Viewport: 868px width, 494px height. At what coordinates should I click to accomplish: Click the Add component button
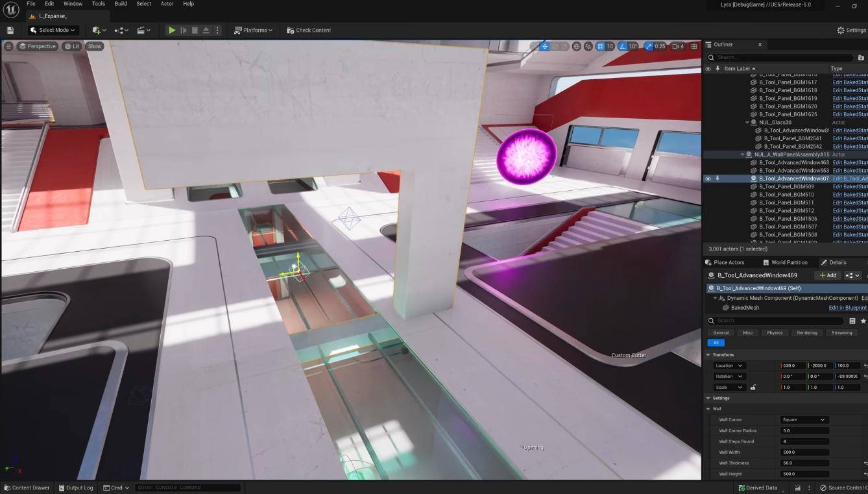click(x=828, y=275)
